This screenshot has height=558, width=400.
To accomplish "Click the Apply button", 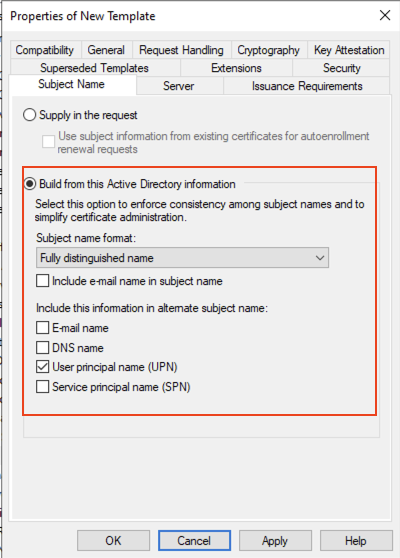I will point(275,541).
